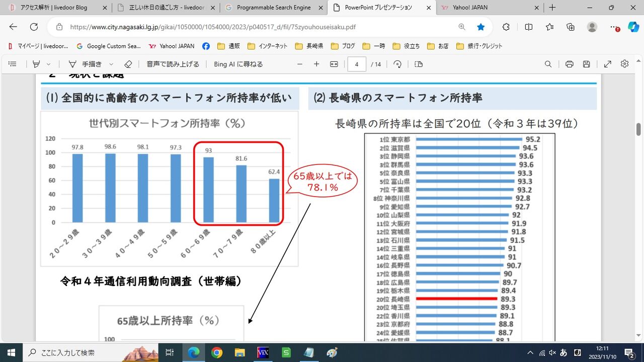644x362 pixels.
Task: Expand the draw tool options
Action: click(x=111, y=64)
